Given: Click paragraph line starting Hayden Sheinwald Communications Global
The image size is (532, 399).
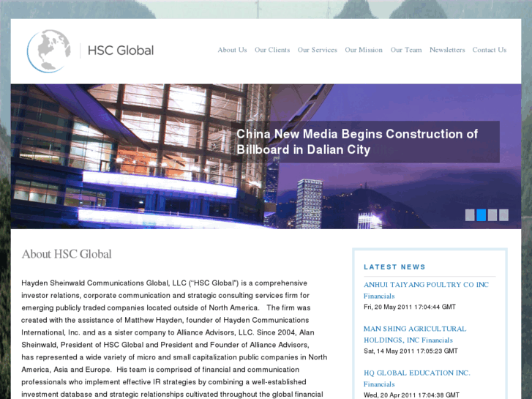Looking at the screenshot, I should (x=164, y=283).
